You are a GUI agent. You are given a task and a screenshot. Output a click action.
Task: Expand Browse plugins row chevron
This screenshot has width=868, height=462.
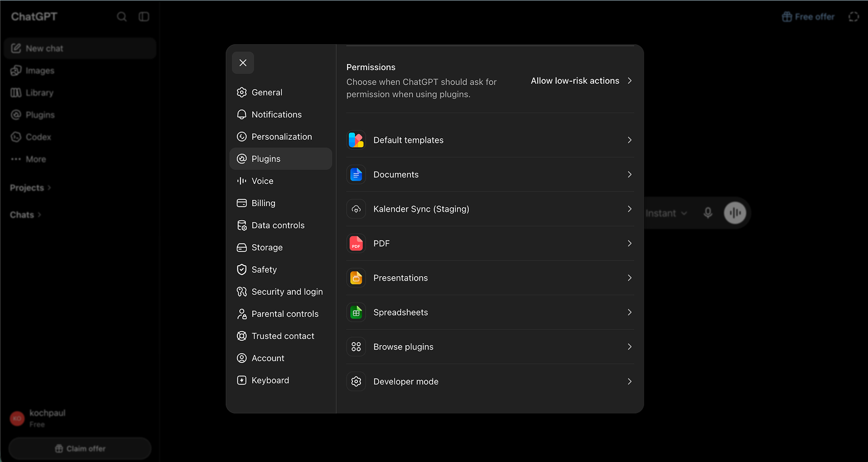[x=629, y=347]
